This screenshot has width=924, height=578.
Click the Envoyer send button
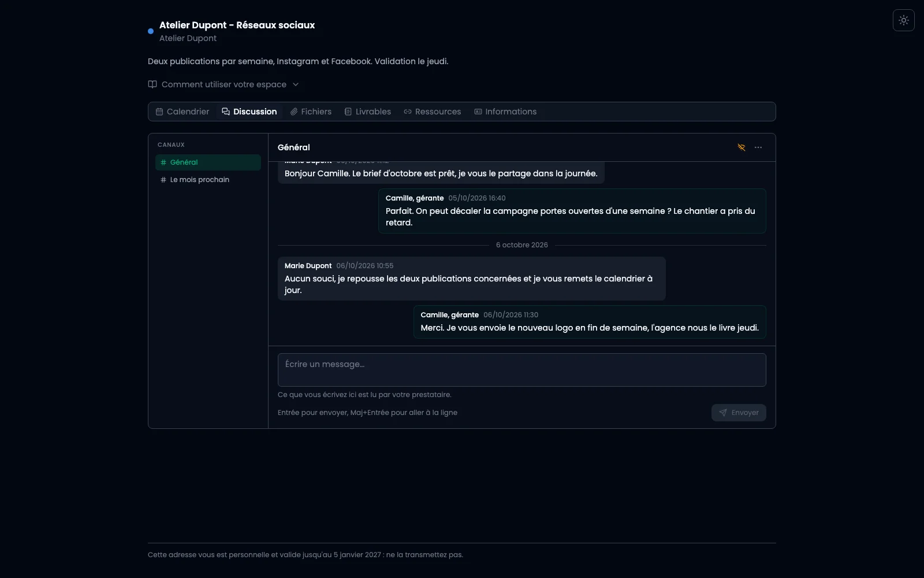point(739,413)
